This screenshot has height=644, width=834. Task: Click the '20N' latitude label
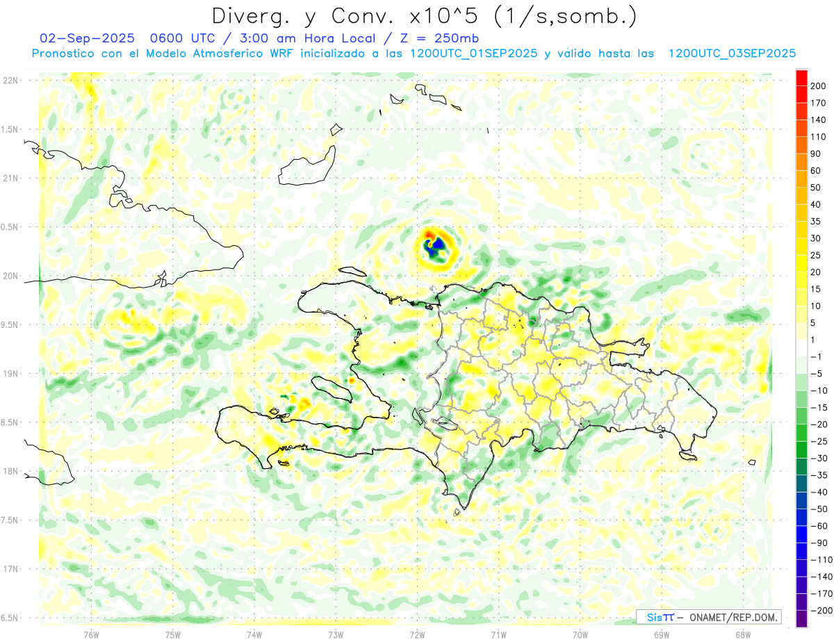point(9,276)
